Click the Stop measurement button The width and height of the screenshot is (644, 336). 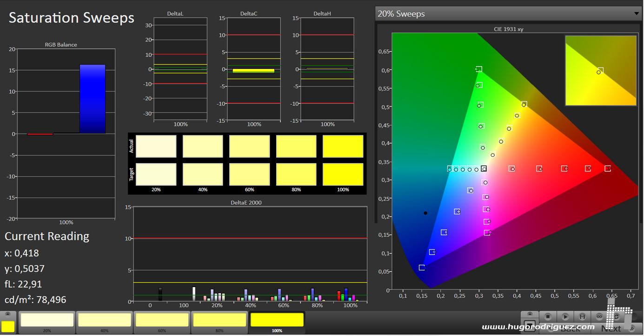click(x=548, y=316)
